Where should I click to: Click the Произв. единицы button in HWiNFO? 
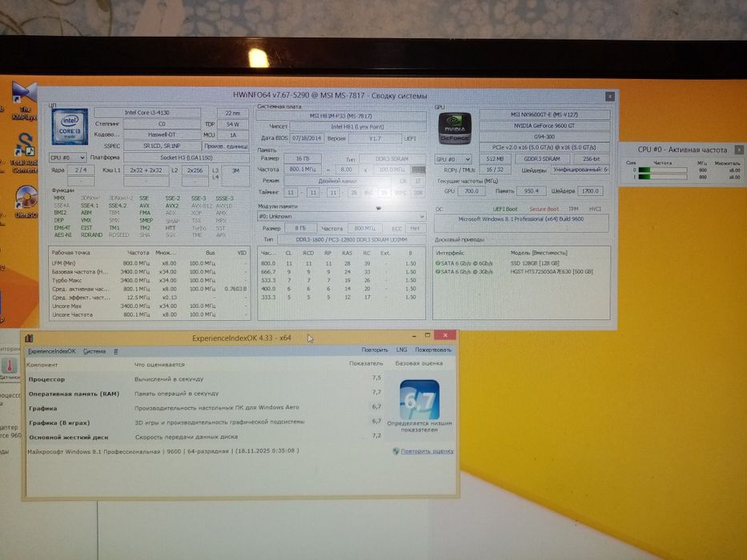click(225, 146)
